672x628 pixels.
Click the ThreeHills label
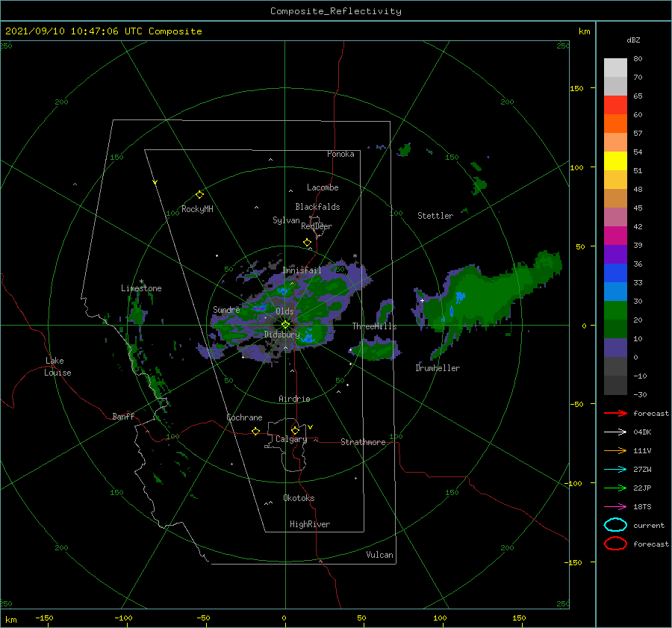[x=375, y=326]
